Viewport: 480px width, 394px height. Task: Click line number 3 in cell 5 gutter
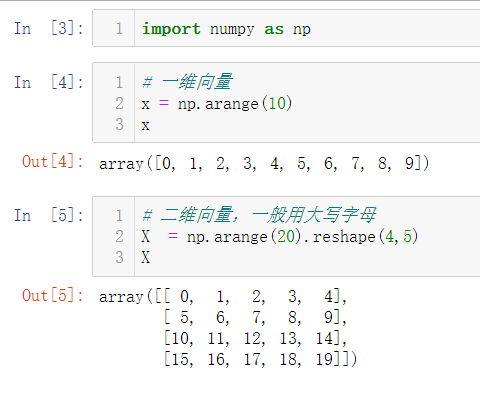pos(119,257)
